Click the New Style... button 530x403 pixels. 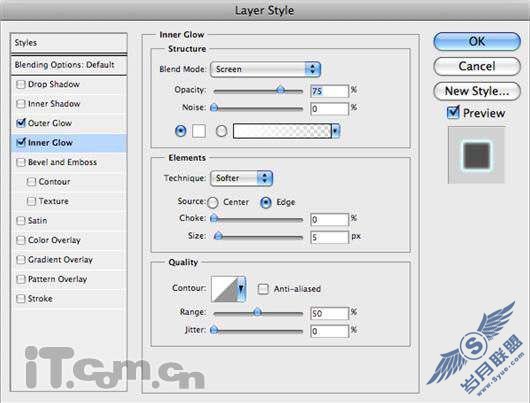pos(477,91)
